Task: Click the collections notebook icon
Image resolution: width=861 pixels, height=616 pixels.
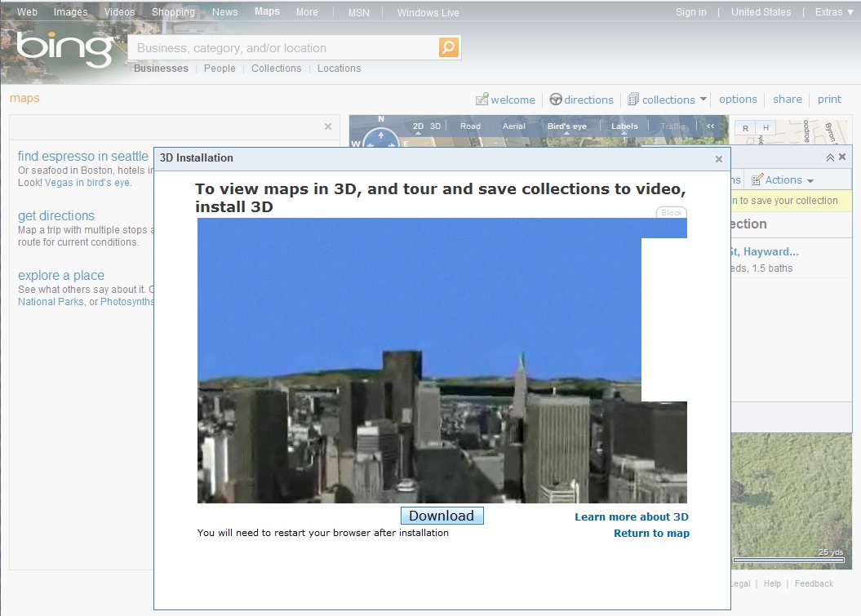Action: point(634,99)
